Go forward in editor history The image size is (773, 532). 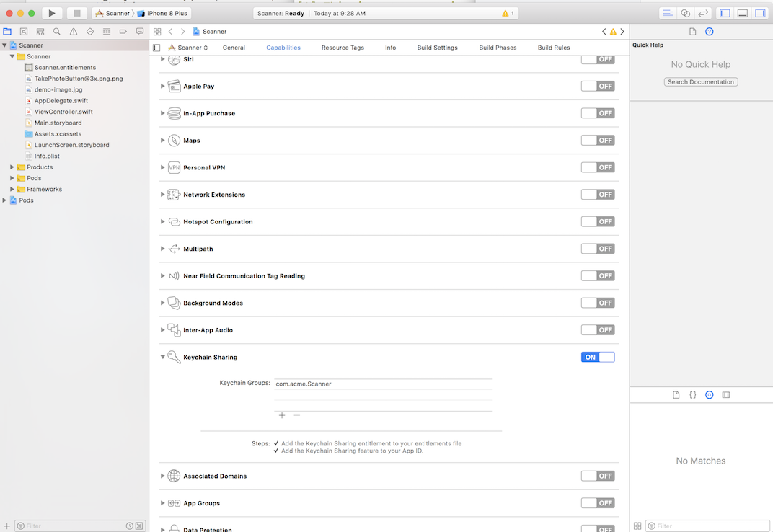[x=182, y=32]
